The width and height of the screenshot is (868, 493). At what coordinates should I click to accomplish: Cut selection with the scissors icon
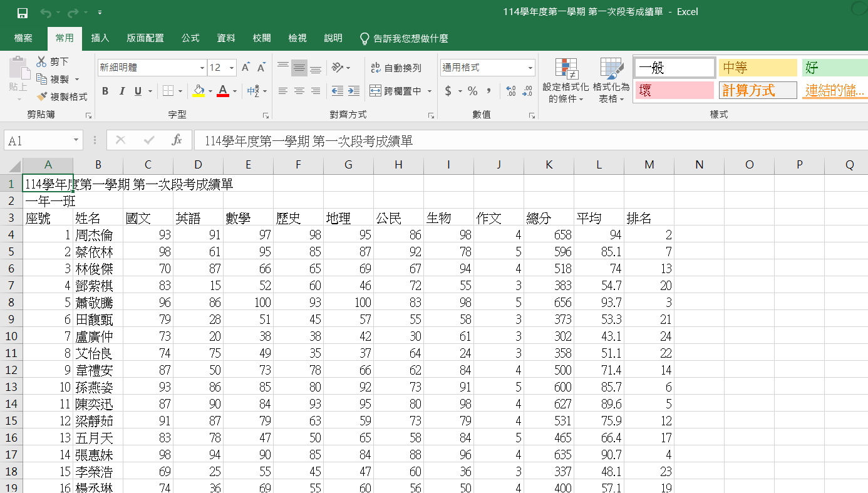pos(53,61)
